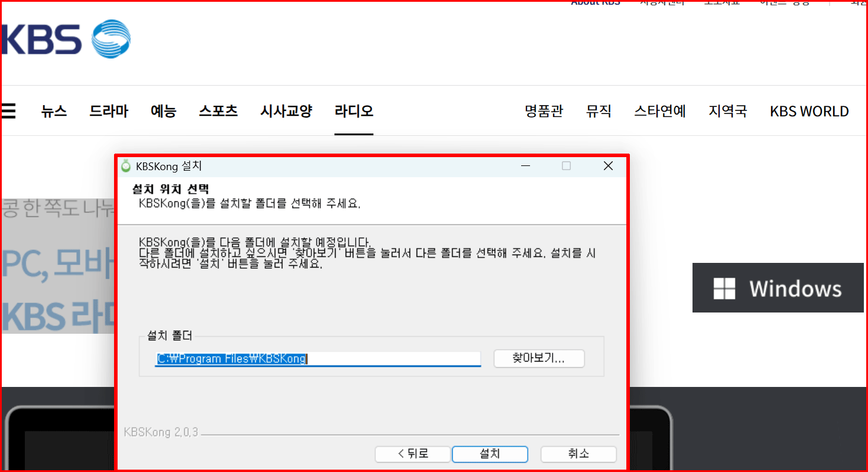Visit KBS WORLD link

[810, 111]
